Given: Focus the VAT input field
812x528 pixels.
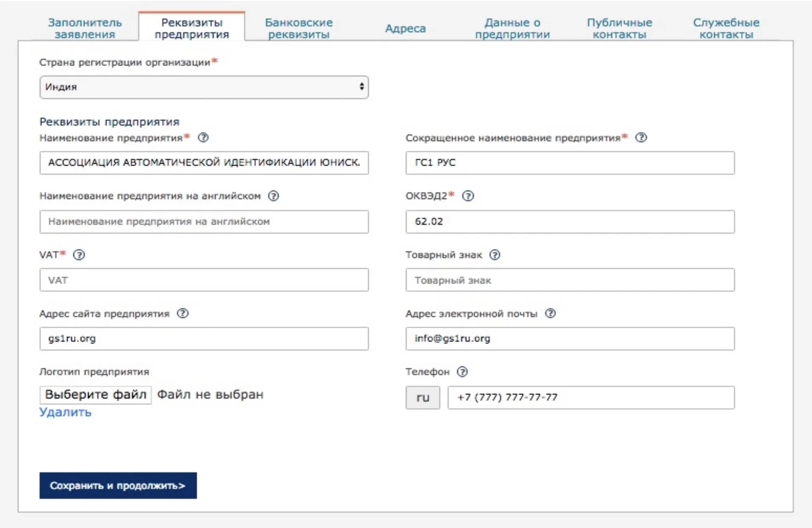Looking at the screenshot, I should click(x=204, y=280).
